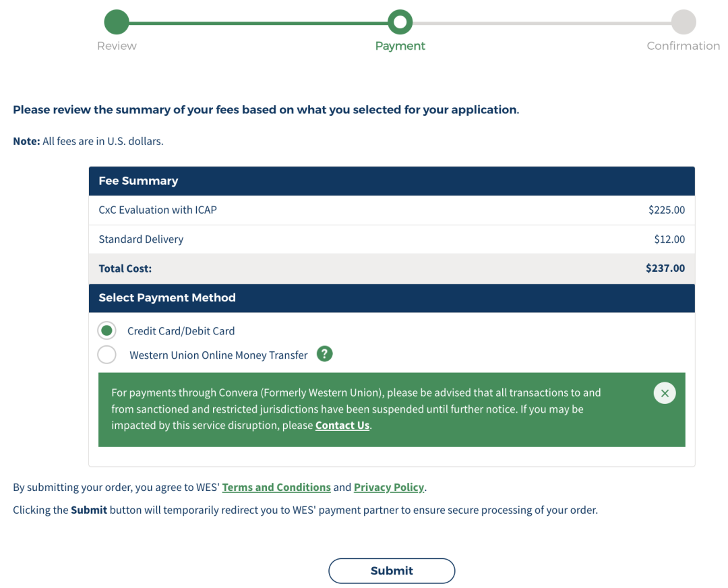The height and width of the screenshot is (588, 728).
Task: Click the green progress line between Review and Payment
Action: click(258, 22)
